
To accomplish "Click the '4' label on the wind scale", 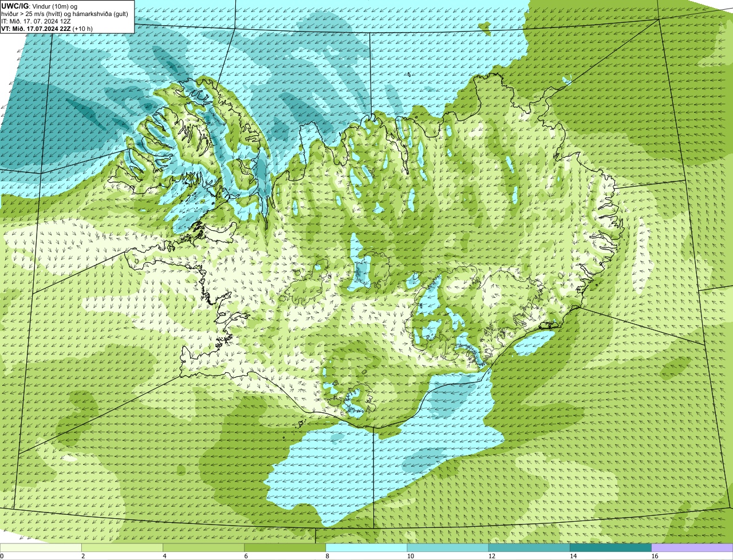I will (165, 556).
